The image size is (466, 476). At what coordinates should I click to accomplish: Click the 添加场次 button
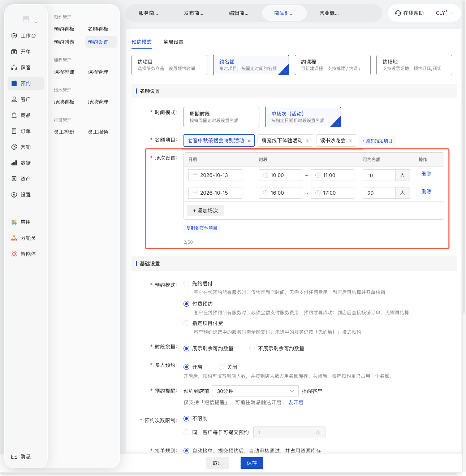point(206,211)
